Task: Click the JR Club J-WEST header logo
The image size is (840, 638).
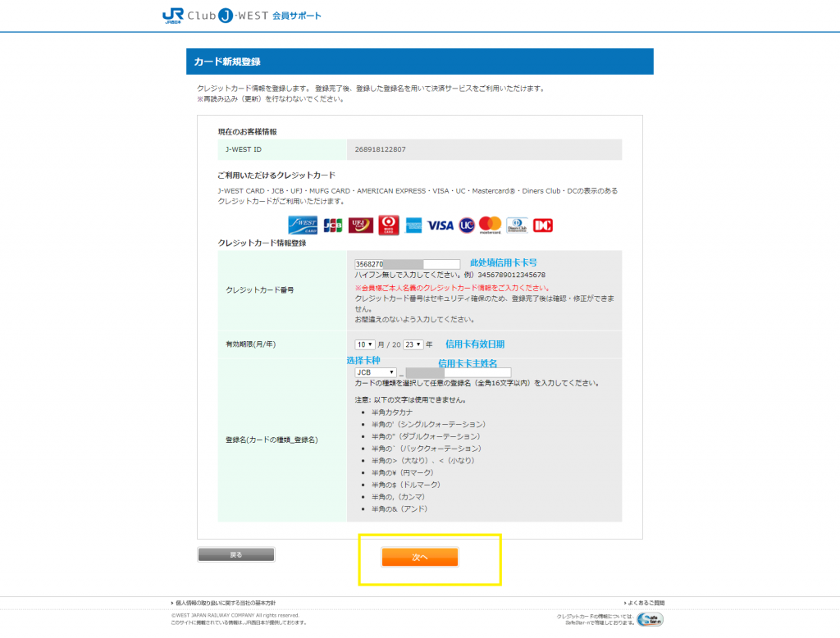Action: (x=242, y=16)
